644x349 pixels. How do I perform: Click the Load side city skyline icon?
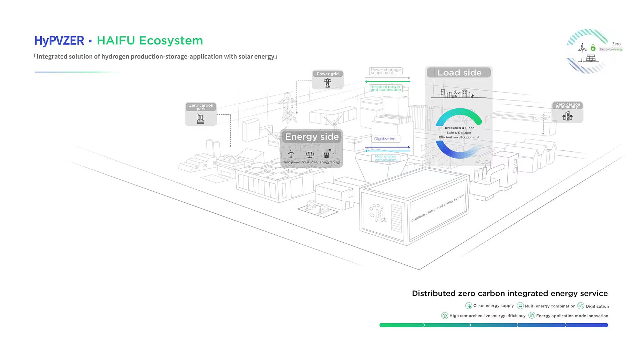458,93
